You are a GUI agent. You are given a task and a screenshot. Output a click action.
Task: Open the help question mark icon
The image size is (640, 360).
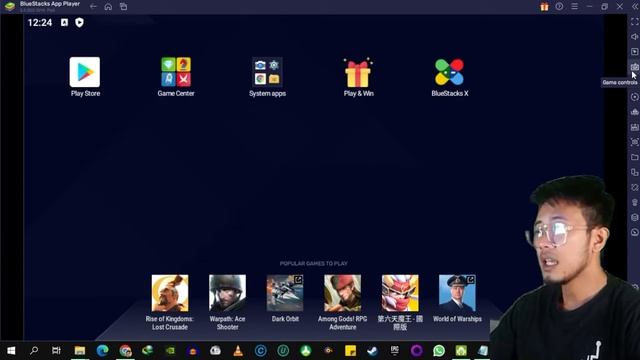[x=559, y=7]
